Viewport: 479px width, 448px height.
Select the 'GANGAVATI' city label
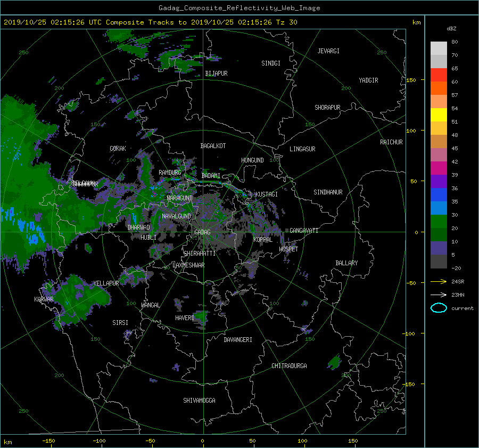click(x=304, y=231)
